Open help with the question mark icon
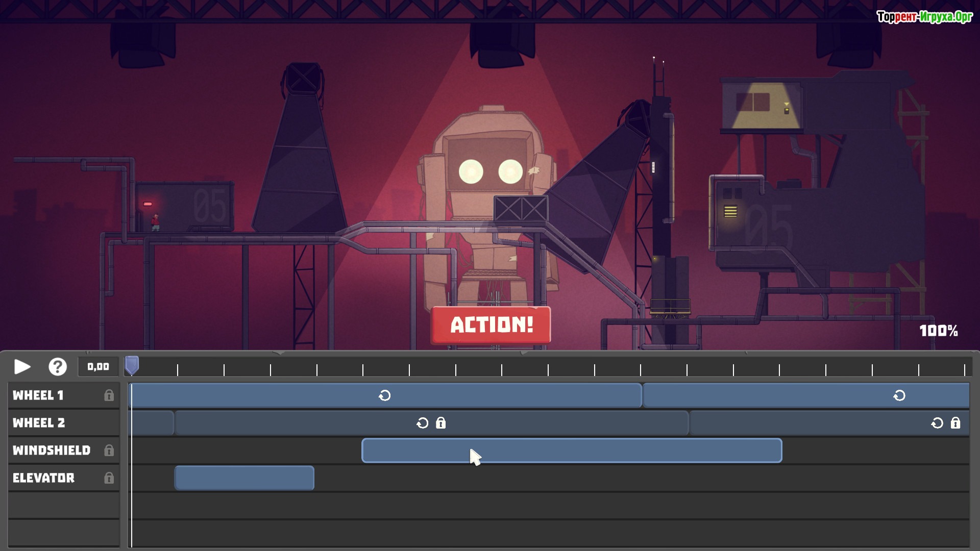 coord(58,367)
